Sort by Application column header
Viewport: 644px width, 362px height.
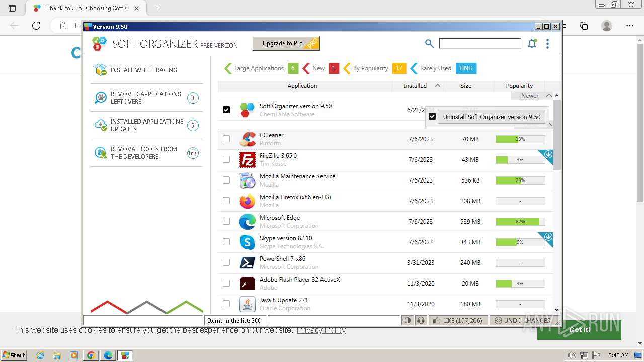(302, 86)
